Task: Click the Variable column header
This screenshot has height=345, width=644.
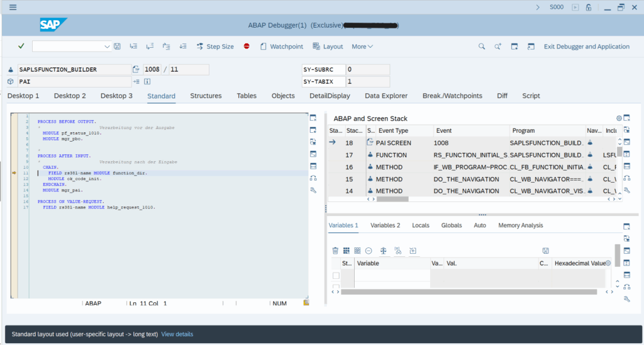Action: tap(392, 263)
